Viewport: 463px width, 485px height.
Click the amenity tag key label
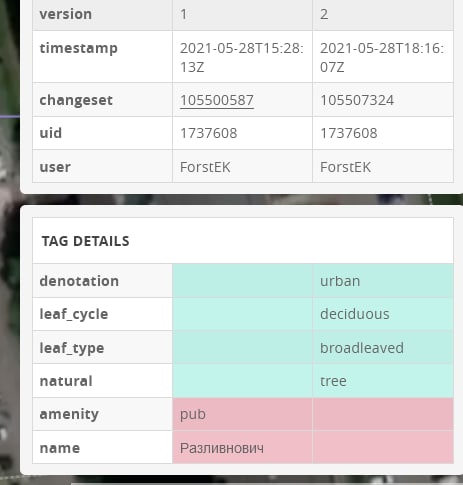(69, 414)
